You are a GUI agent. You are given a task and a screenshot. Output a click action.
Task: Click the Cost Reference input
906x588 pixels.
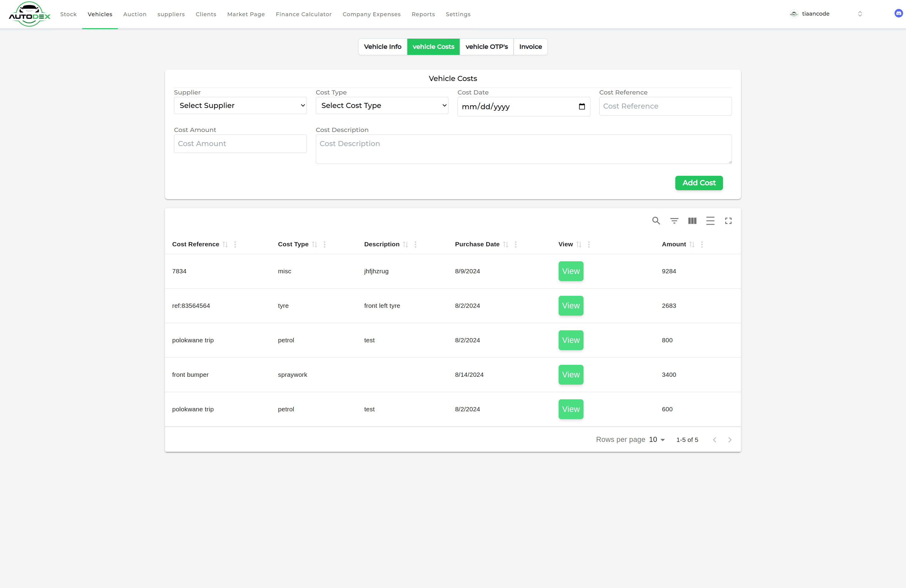665,106
